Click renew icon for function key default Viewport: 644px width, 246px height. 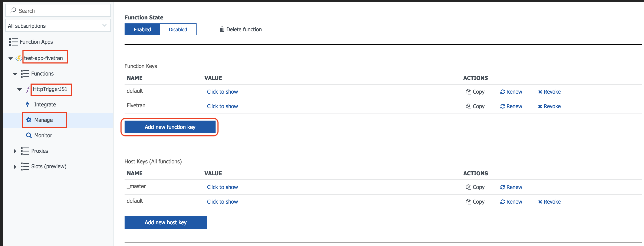pyautogui.click(x=502, y=92)
